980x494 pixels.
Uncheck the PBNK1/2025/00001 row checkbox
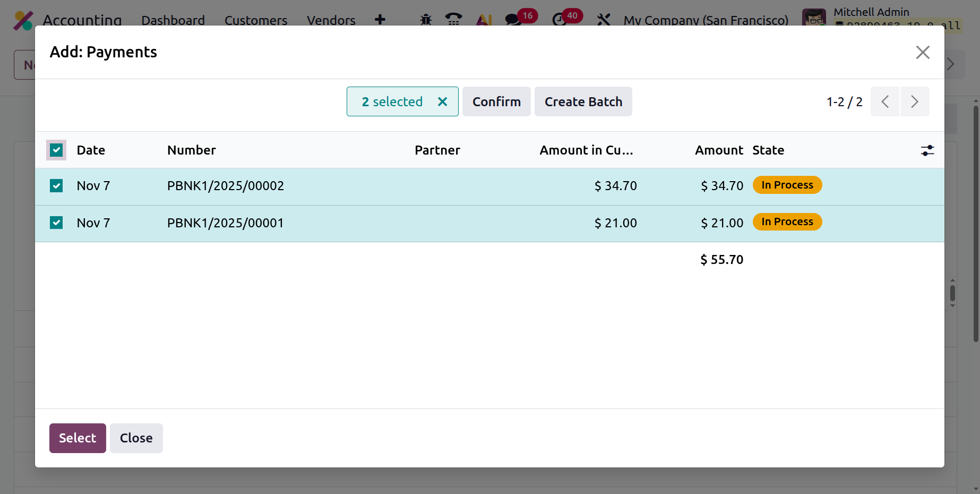56,223
